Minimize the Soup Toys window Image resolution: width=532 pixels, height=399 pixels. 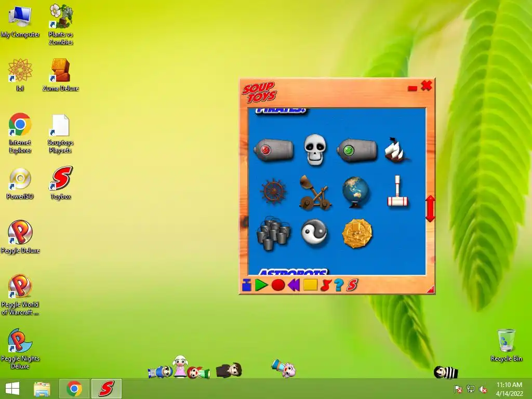point(412,88)
